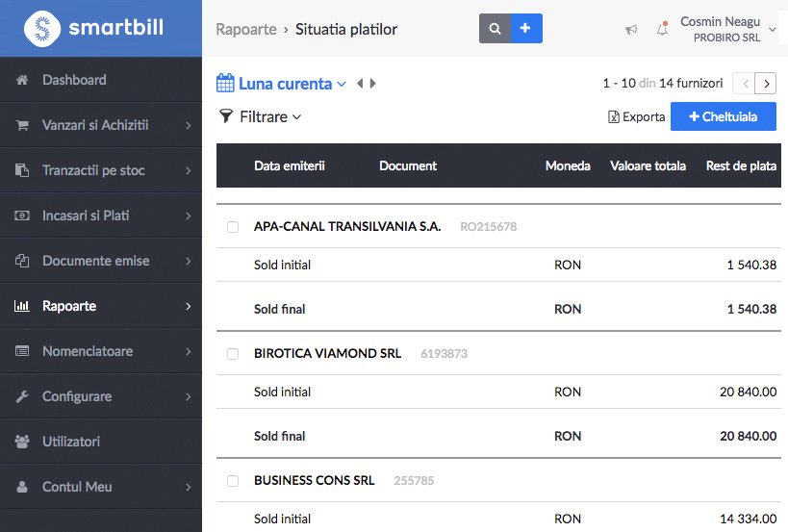Image resolution: width=788 pixels, height=532 pixels.
Task: Go to next period with right triangle
Action: (x=373, y=84)
